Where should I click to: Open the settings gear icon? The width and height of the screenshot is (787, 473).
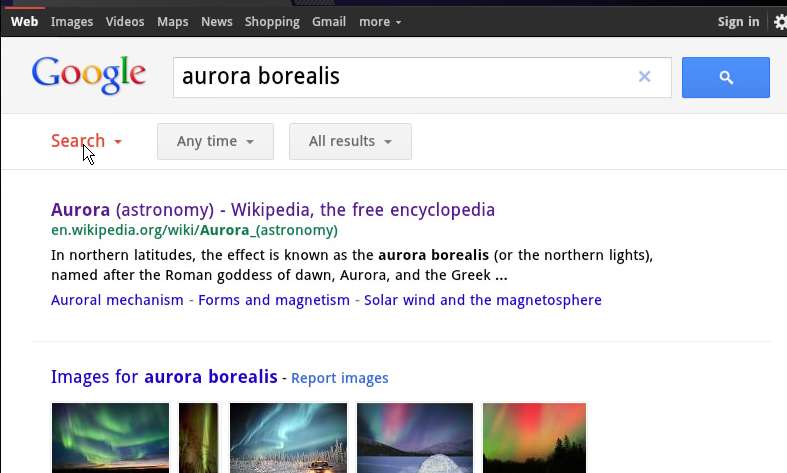click(780, 22)
